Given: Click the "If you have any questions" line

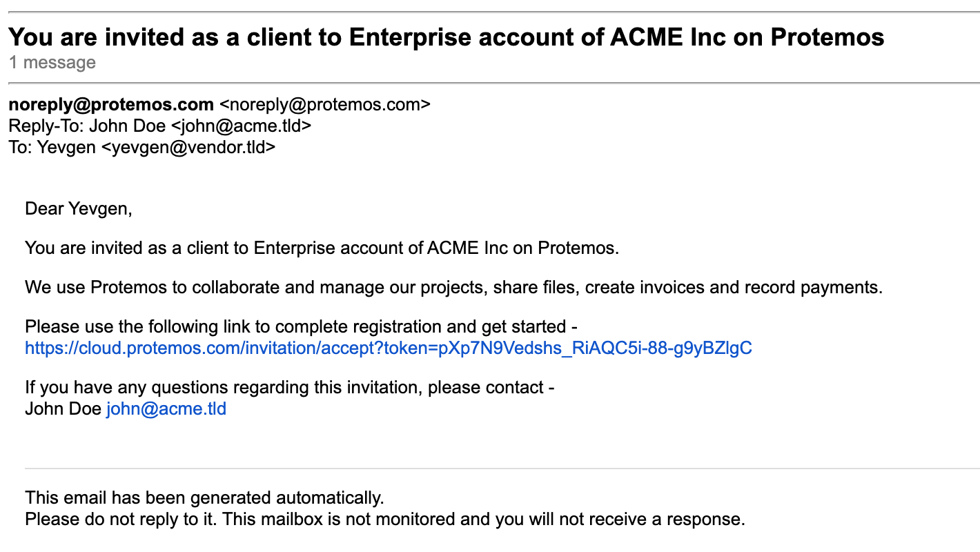Looking at the screenshot, I should coord(289,388).
